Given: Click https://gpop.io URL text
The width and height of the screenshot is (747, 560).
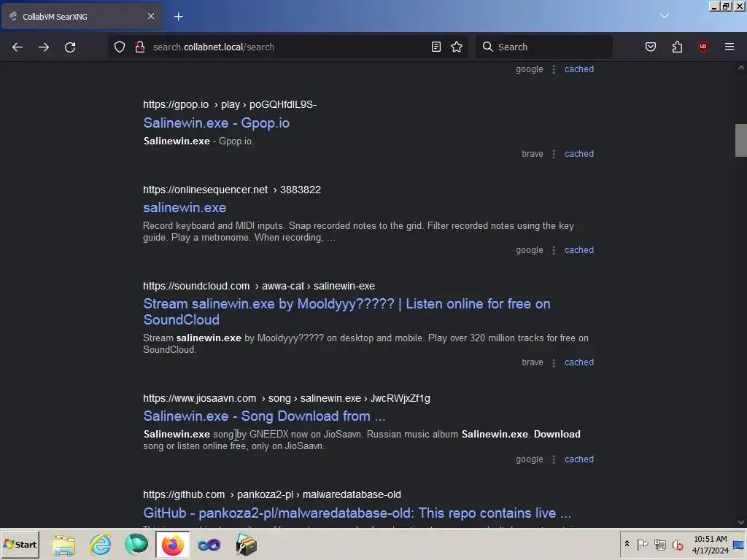Looking at the screenshot, I should 176,104.
